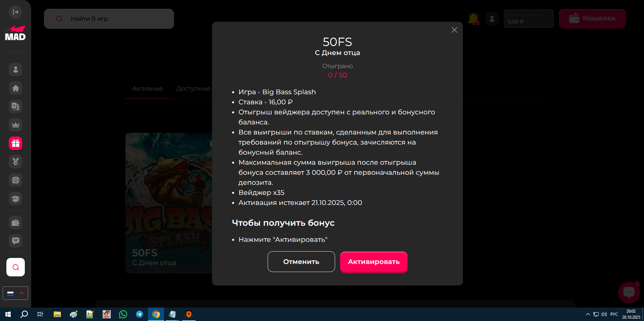644x321 pixels.
Task: Open the Кошелек button in header
Action: pos(592,19)
